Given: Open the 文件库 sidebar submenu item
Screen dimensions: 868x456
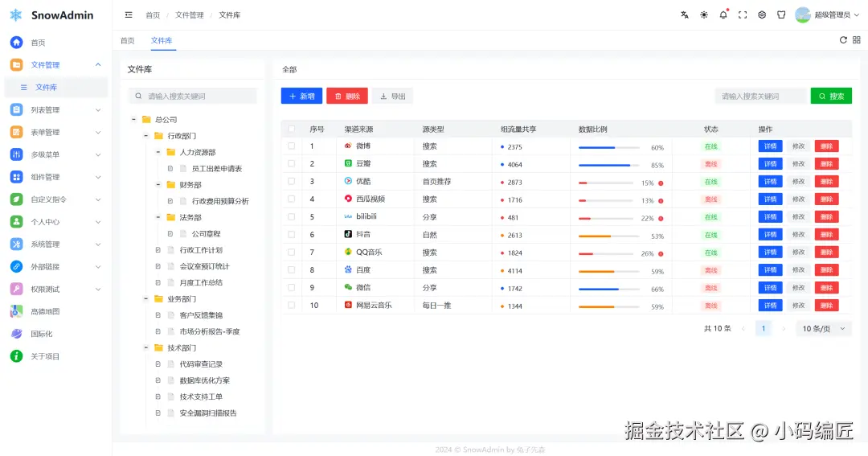Looking at the screenshot, I should click(x=55, y=87).
